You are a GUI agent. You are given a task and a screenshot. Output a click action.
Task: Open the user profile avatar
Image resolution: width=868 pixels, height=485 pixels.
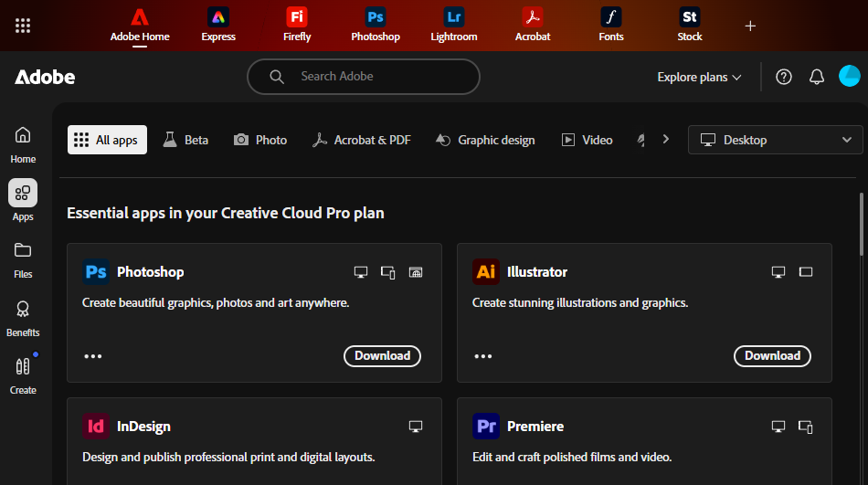click(849, 76)
